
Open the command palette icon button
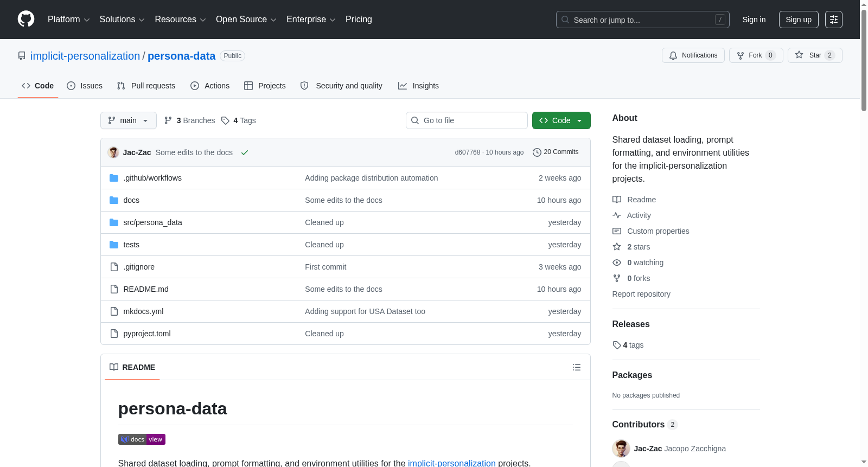pos(834,20)
